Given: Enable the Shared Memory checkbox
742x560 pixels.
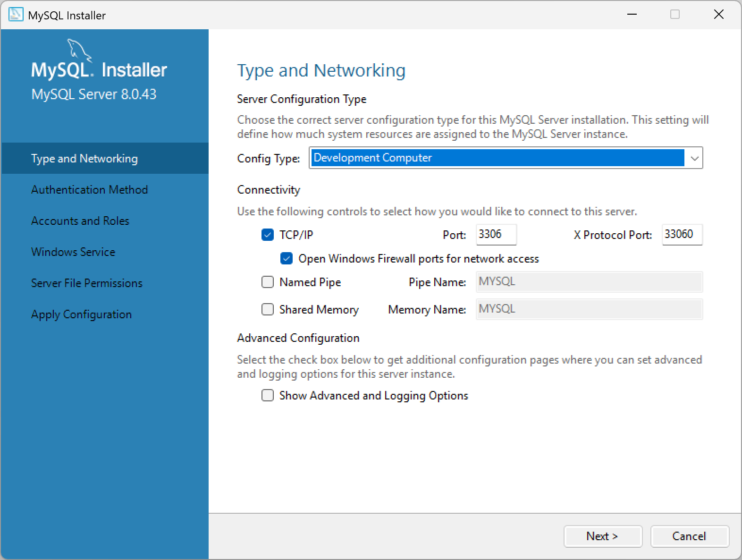Looking at the screenshot, I should 268,309.
